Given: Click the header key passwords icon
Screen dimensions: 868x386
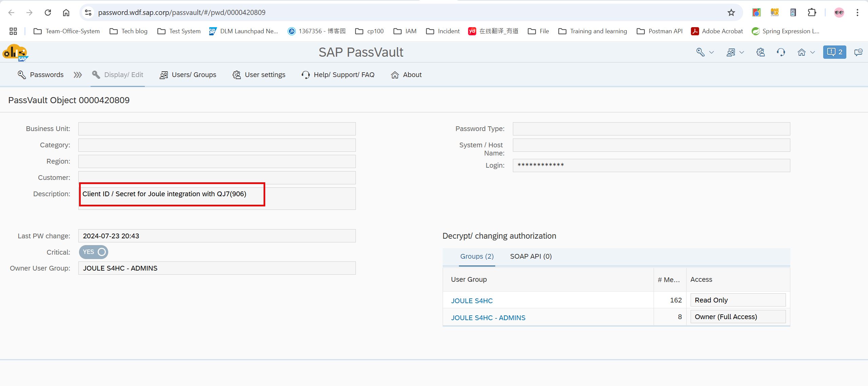Looking at the screenshot, I should (700, 52).
